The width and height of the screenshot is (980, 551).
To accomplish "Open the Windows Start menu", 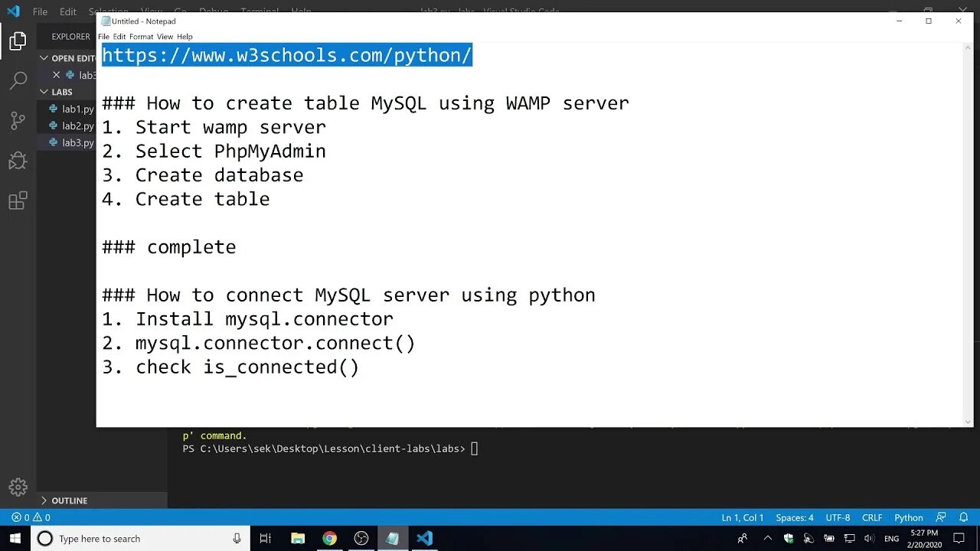I will click(15, 539).
